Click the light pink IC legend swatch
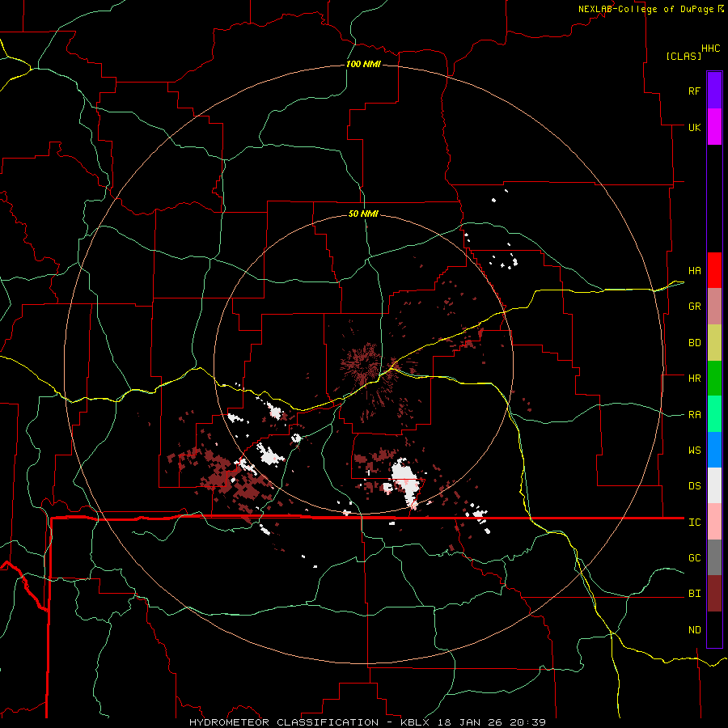The height and width of the screenshot is (728, 728). point(714,522)
